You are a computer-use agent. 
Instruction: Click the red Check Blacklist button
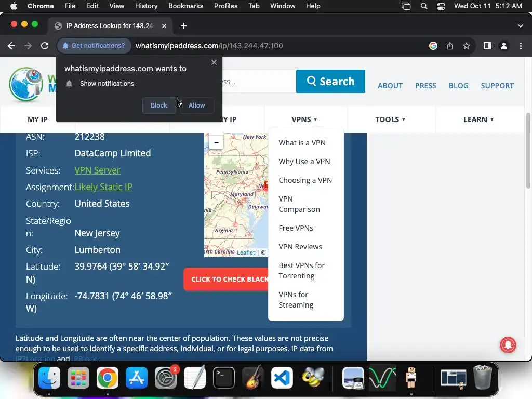227,279
